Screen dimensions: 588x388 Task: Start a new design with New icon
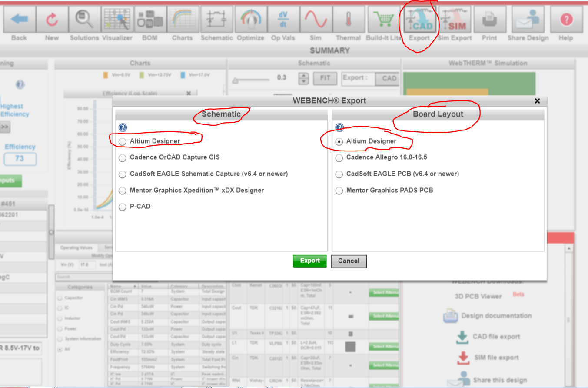coord(52,19)
